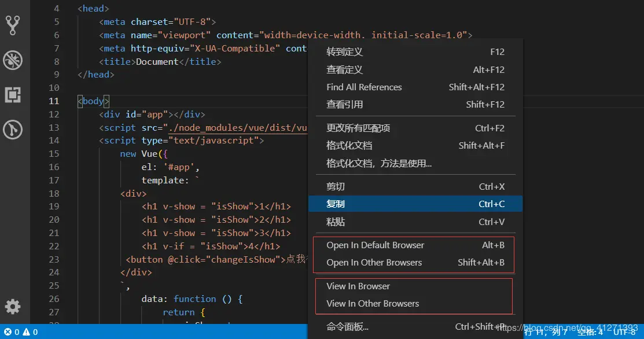Select Find All References menu entry
This screenshot has height=339, width=644.
[x=415, y=87]
